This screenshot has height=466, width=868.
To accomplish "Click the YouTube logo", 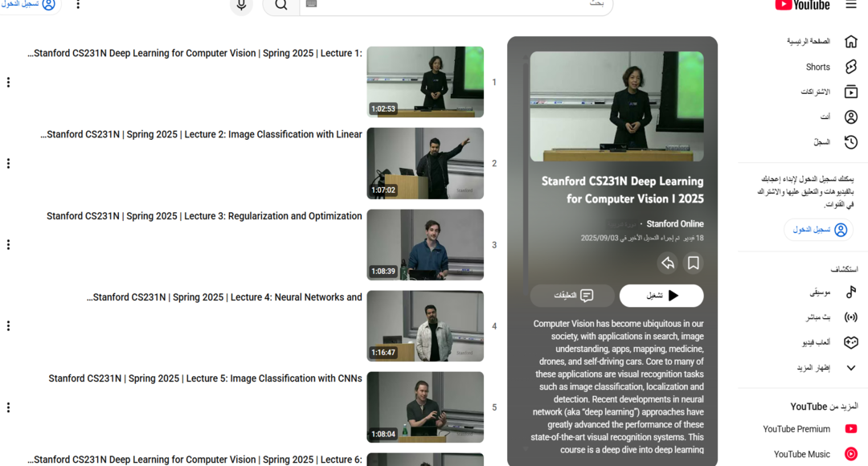I will (x=802, y=5).
